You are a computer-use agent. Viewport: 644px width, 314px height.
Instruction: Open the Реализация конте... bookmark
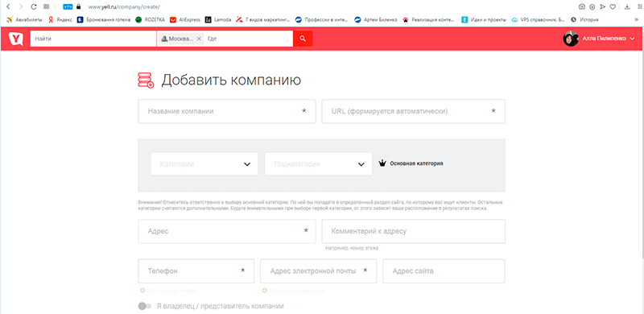(x=428, y=19)
